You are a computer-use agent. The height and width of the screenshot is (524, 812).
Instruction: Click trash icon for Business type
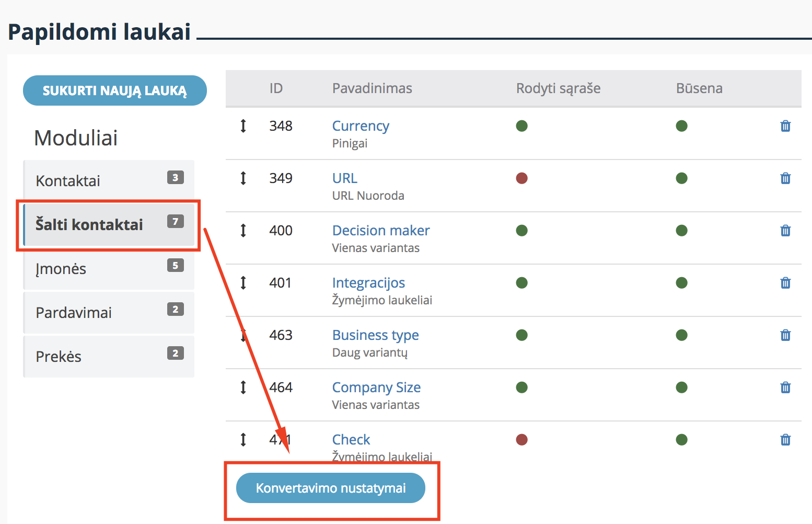click(x=785, y=335)
